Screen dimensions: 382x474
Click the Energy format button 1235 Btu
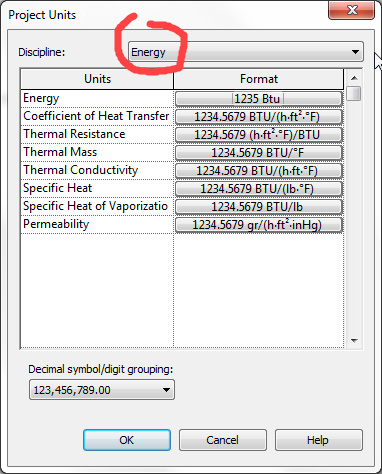[259, 99]
